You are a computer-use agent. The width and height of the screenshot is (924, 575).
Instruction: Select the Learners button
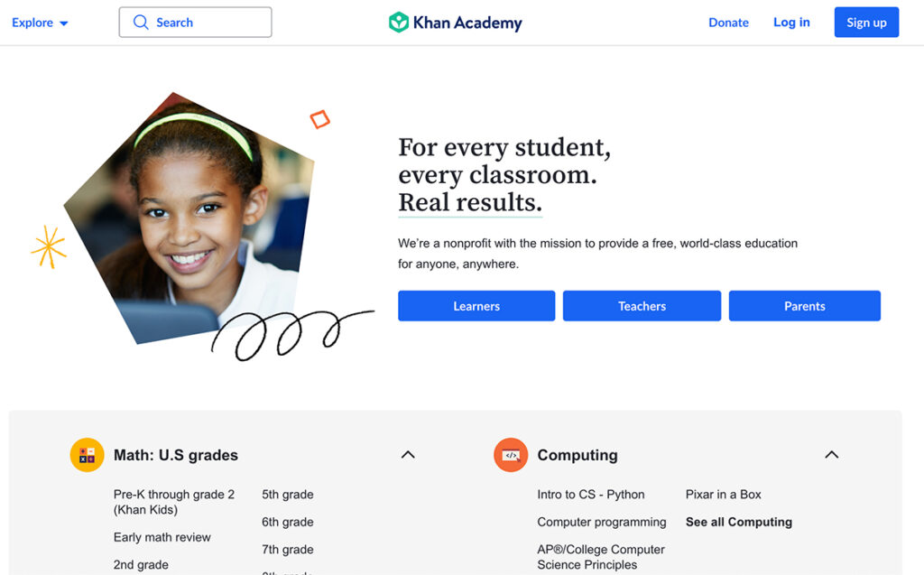476,305
